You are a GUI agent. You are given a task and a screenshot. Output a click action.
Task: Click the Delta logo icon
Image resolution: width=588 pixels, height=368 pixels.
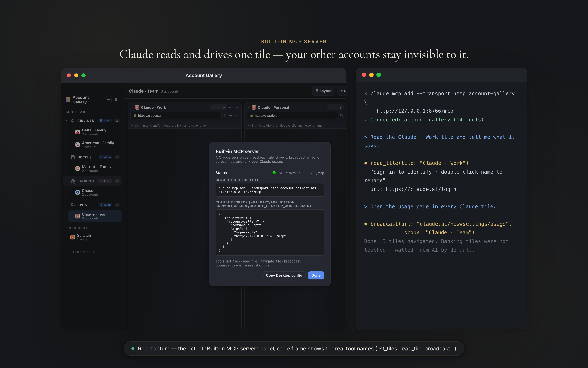tap(78, 132)
